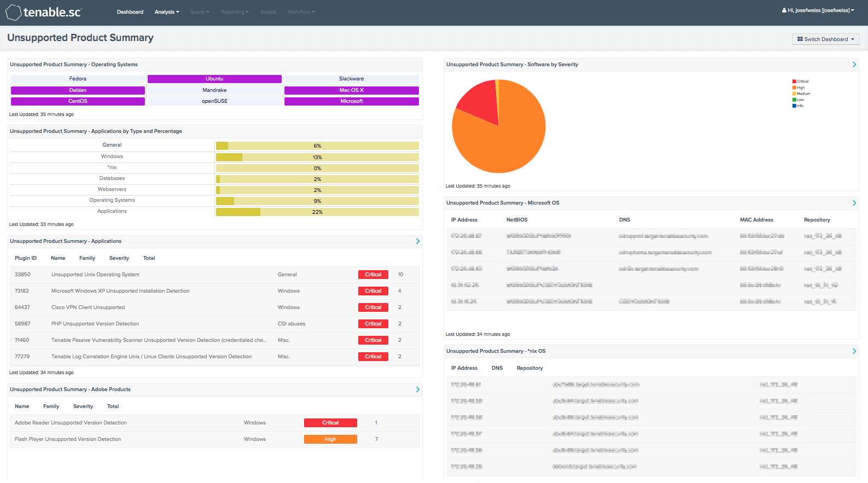
Task: Open the Microsoft Windows XP Unsupported Installation row
Action: pos(214,291)
